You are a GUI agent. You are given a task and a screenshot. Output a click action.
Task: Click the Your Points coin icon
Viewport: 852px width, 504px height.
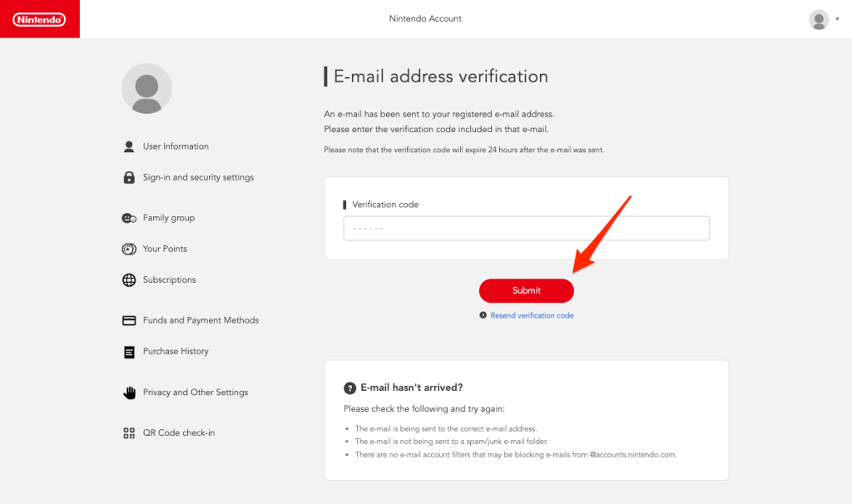click(x=129, y=249)
